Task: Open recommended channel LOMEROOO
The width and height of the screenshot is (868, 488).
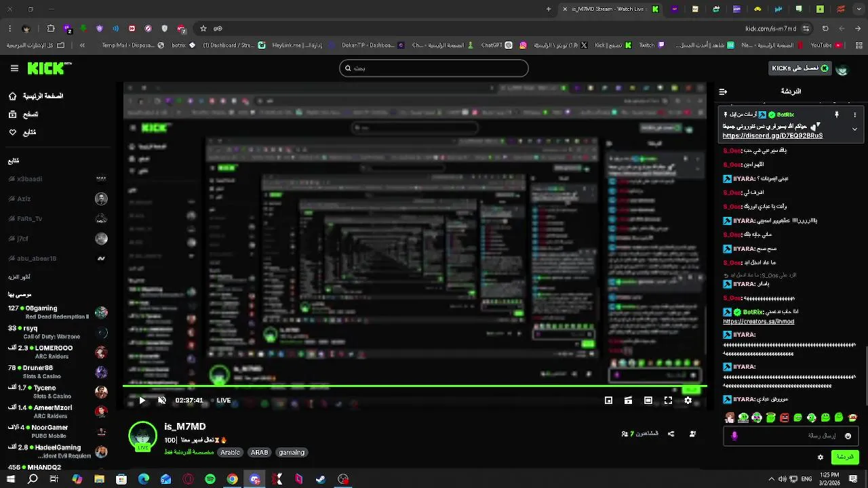Action: pos(58,352)
